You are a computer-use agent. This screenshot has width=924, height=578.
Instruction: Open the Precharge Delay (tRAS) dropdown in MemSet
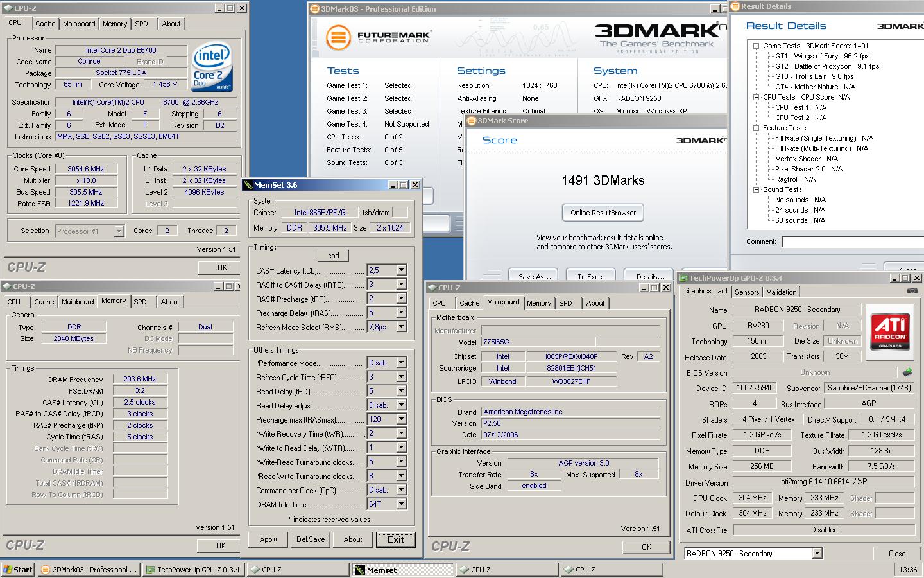point(401,313)
